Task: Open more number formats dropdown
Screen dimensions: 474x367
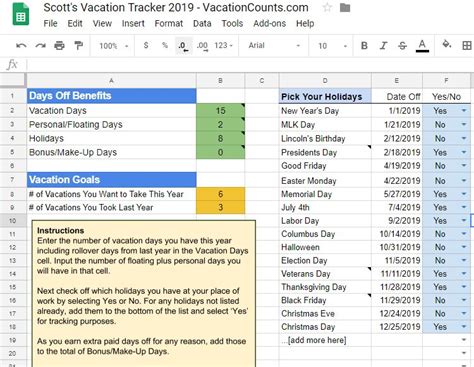Action: [224, 46]
